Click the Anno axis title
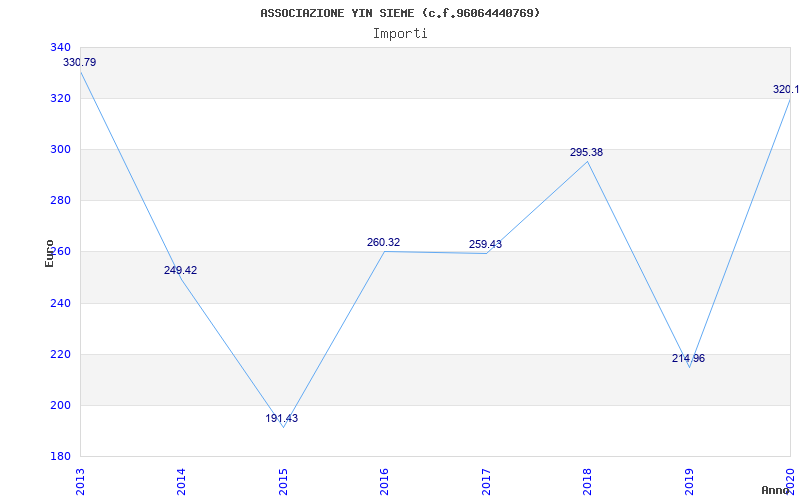The height and width of the screenshot is (500, 800). 776,490
